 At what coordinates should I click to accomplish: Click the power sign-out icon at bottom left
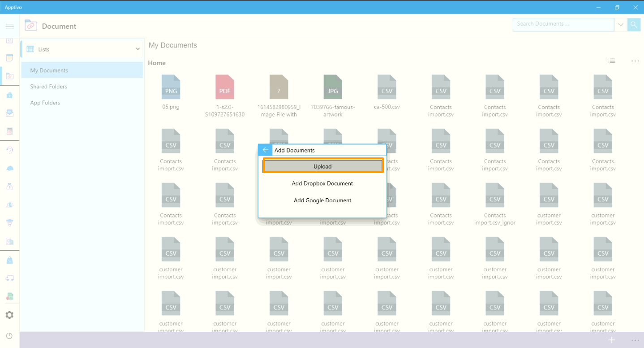pyautogui.click(x=10, y=335)
